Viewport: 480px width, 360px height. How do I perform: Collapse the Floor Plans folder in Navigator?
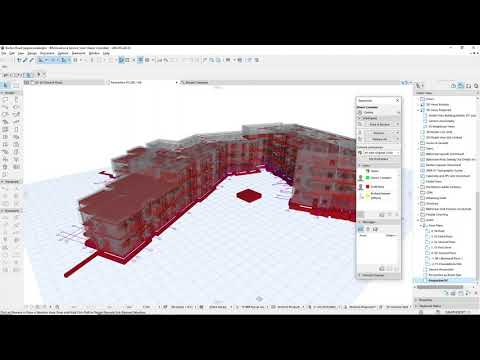421,226
